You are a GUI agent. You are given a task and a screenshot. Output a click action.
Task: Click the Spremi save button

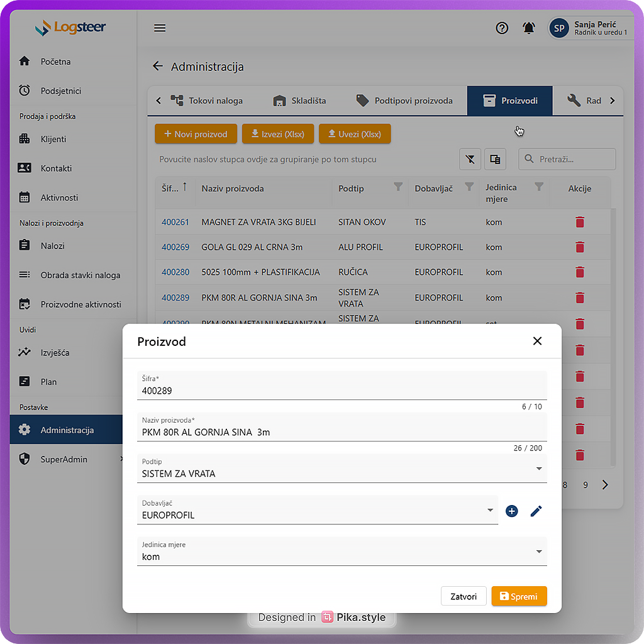519,596
